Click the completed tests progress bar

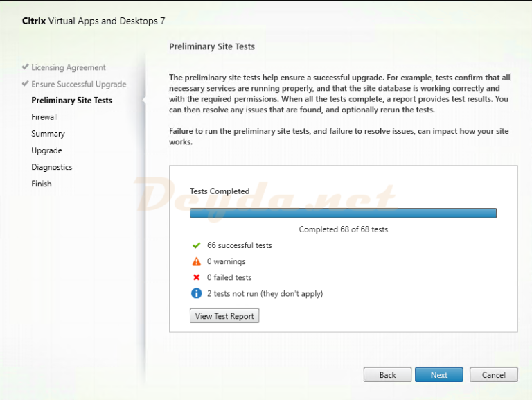point(343,213)
